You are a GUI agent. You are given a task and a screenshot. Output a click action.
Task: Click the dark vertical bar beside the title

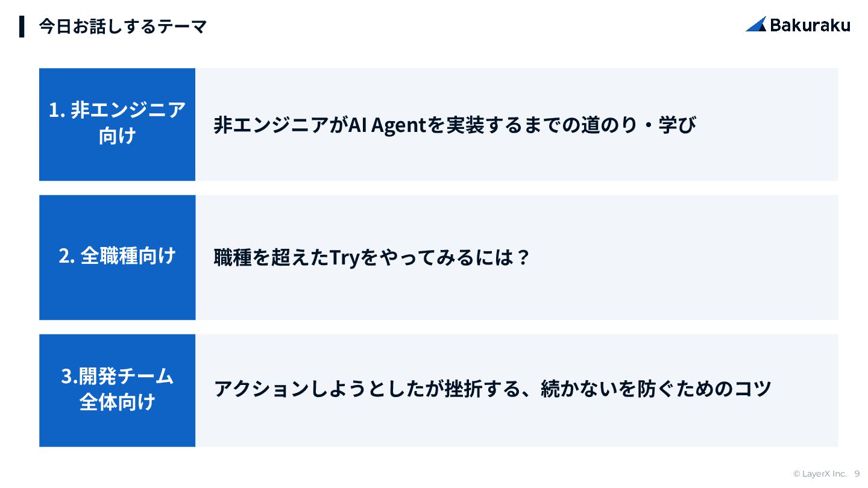(22, 27)
